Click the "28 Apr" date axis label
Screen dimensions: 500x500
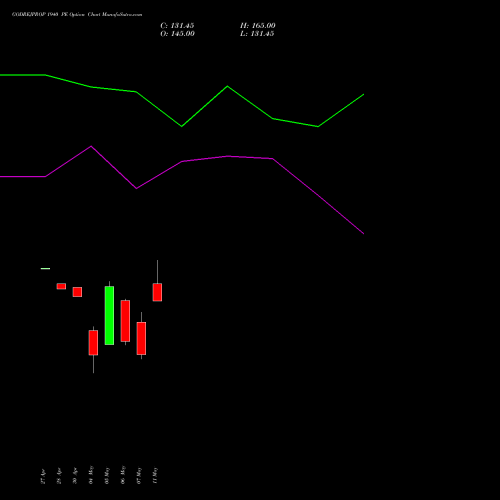[x=59, y=476]
